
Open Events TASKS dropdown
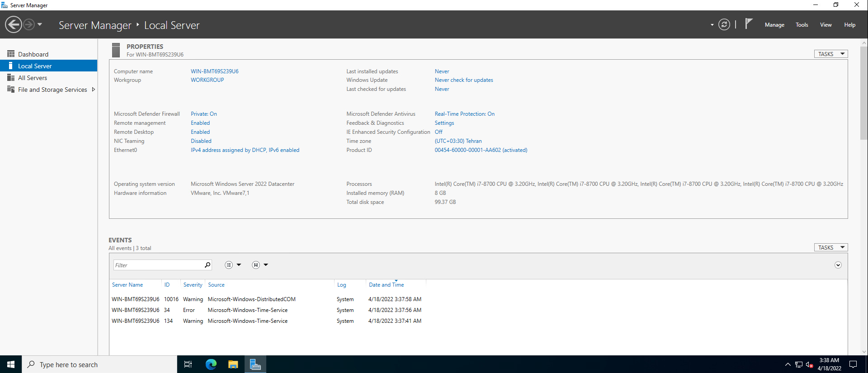pos(831,247)
